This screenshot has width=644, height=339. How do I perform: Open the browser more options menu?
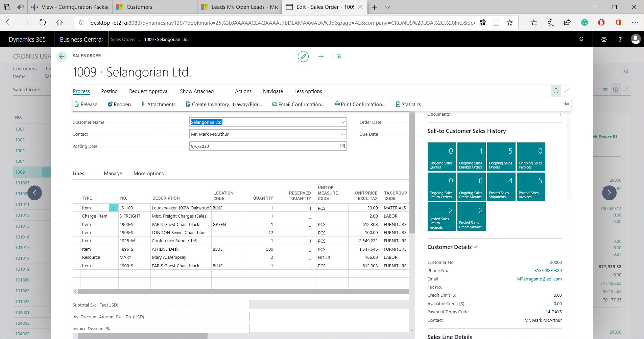coord(635,23)
